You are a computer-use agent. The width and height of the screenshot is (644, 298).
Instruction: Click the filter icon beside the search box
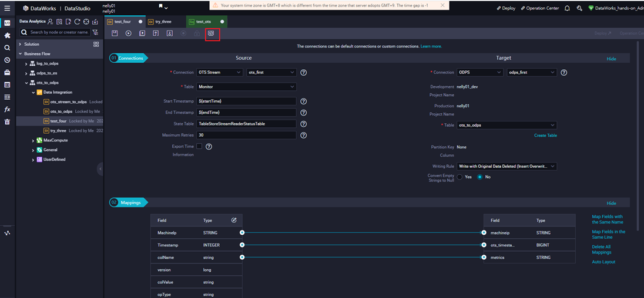coord(95,32)
